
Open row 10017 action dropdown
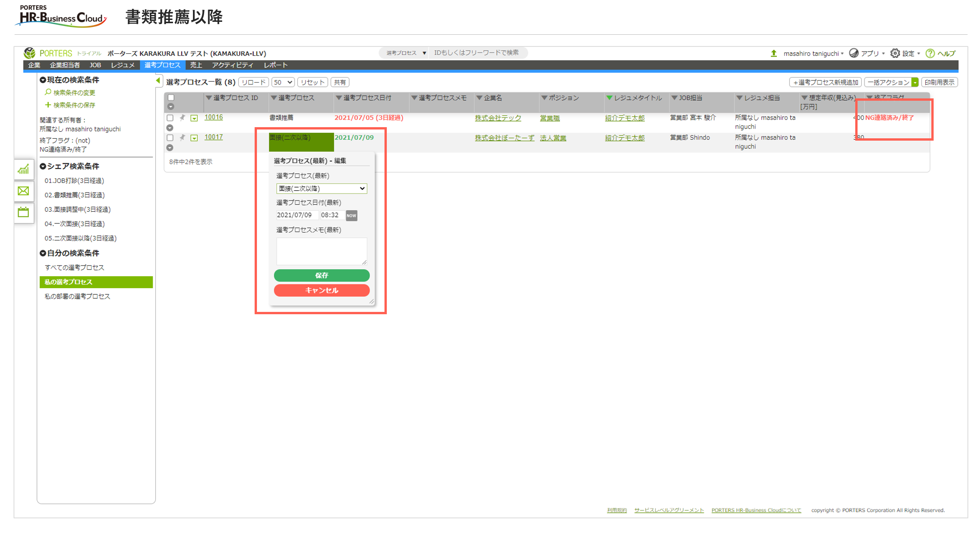[194, 138]
